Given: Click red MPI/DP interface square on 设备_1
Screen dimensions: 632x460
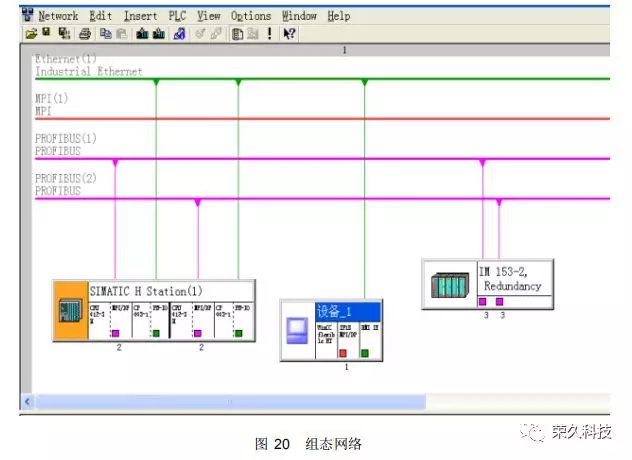Looking at the screenshot, I should tap(342, 353).
